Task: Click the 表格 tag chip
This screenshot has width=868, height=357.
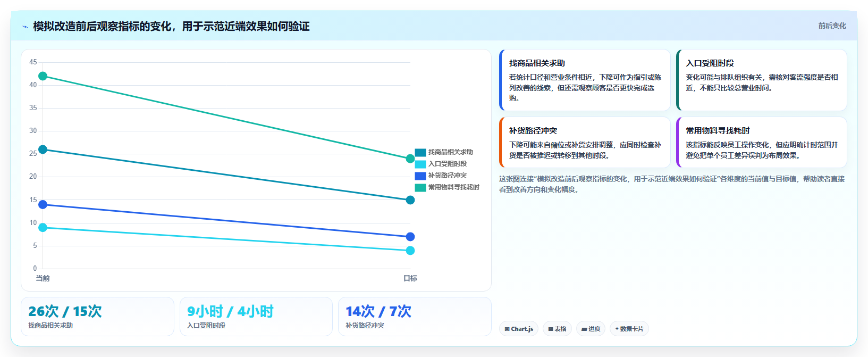Action: 557,329
